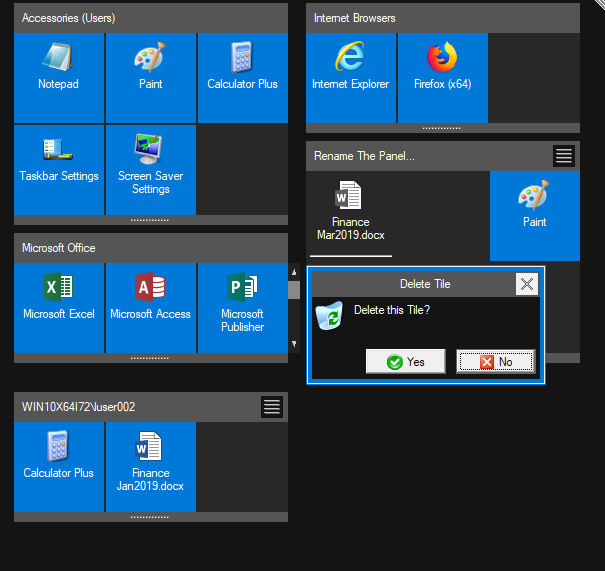Viewport: 605px width, 571px height.
Task: Click Yes to delete the tile
Action: click(x=405, y=362)
